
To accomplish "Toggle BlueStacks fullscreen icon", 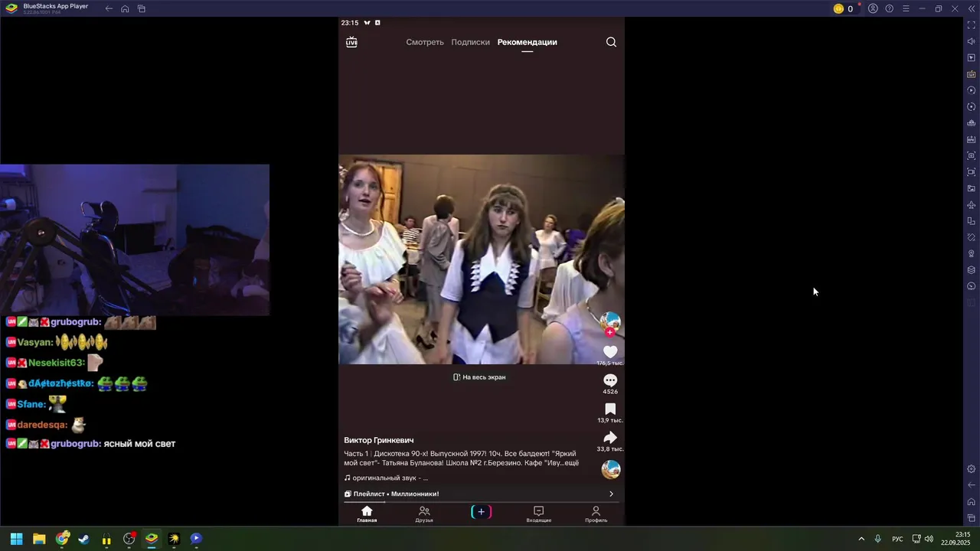I will tap(972, 25).
